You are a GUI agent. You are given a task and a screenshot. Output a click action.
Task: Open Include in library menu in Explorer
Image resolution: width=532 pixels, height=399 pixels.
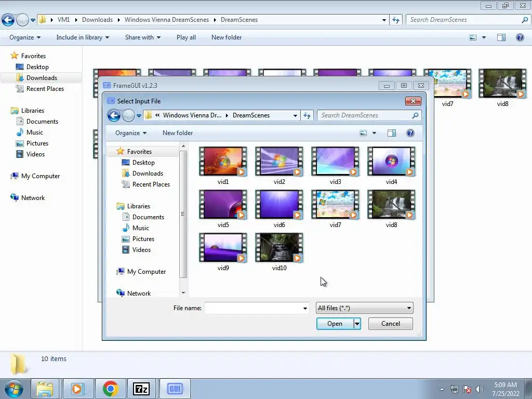tap(83, 37)
